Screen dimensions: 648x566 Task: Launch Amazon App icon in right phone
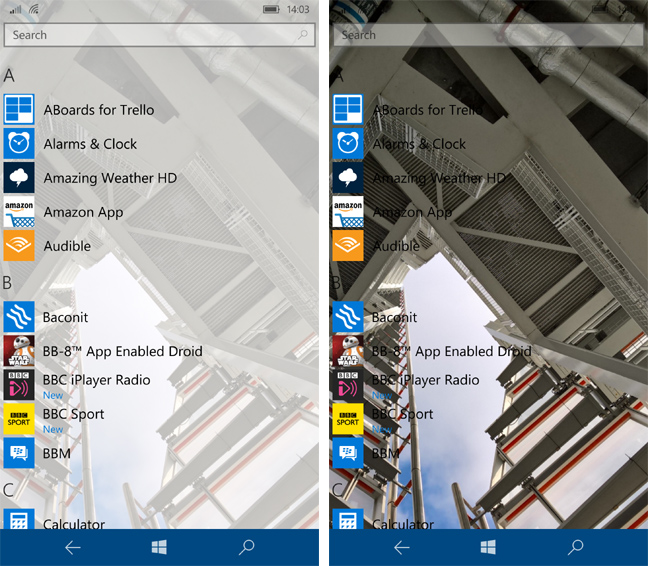[x=348, y=212]
